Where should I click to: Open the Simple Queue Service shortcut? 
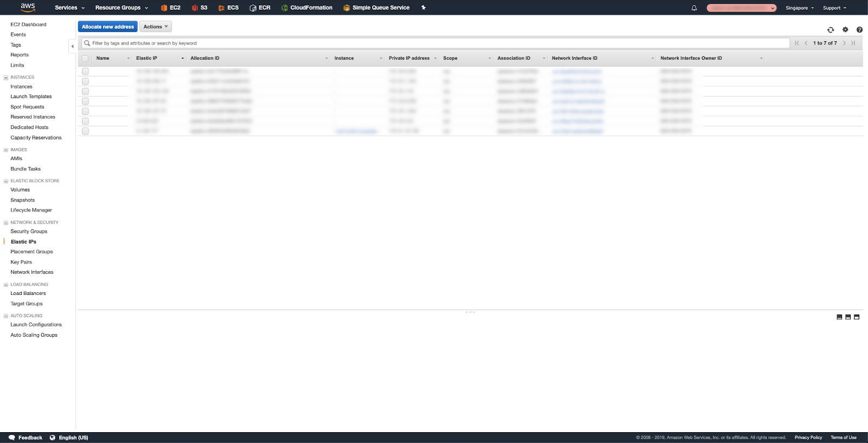coord(376,8)
